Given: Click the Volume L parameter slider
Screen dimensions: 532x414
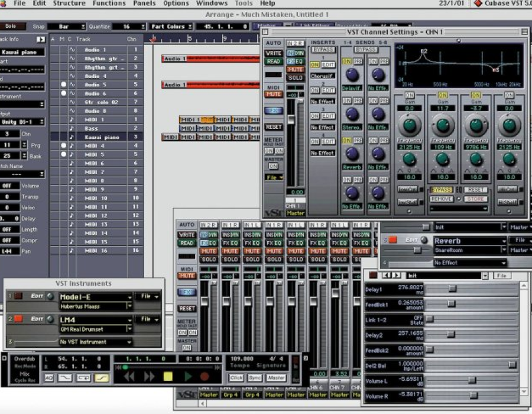Looking at the screenshot, I should [x=472, y=380].
